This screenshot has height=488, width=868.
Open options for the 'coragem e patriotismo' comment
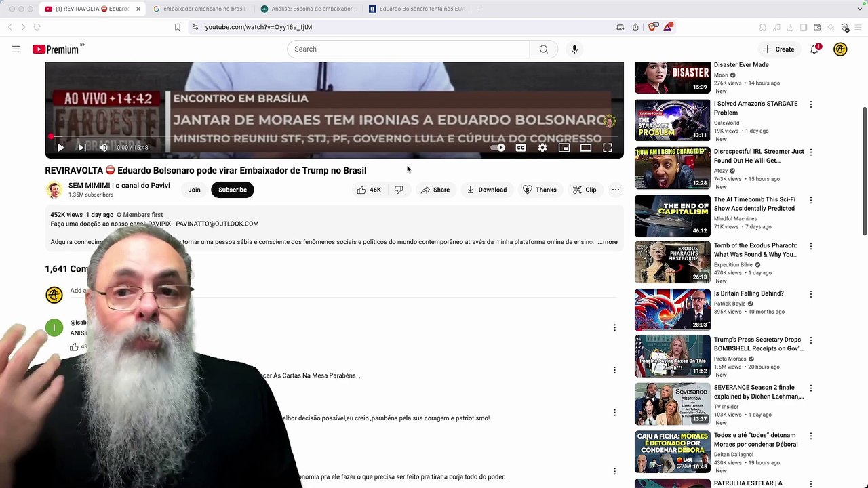pos(614,413)
